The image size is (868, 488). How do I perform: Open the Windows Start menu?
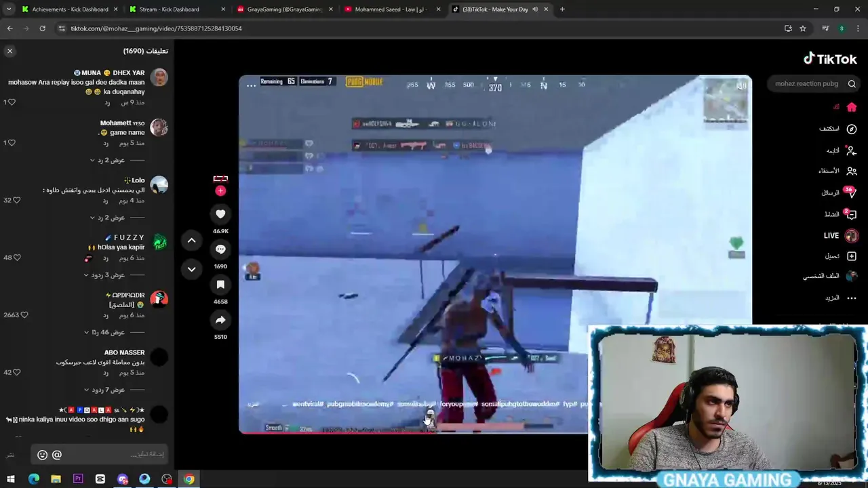click(x=12, y=479)
